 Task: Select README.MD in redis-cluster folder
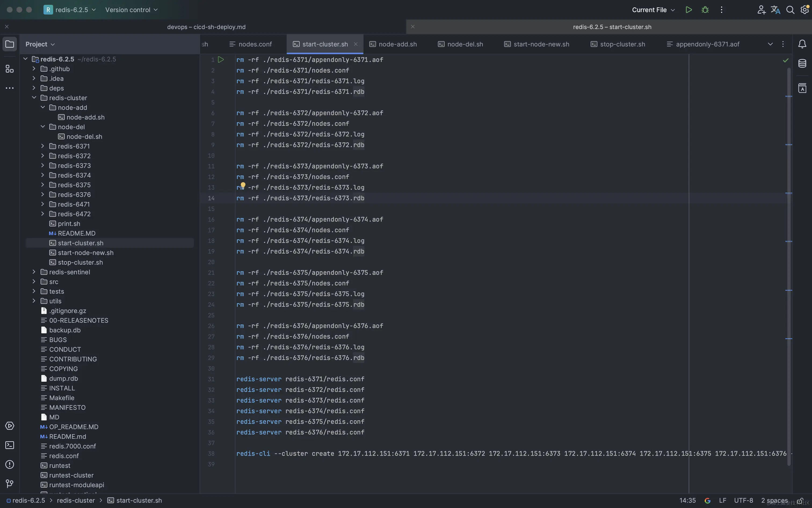(77, 233)
